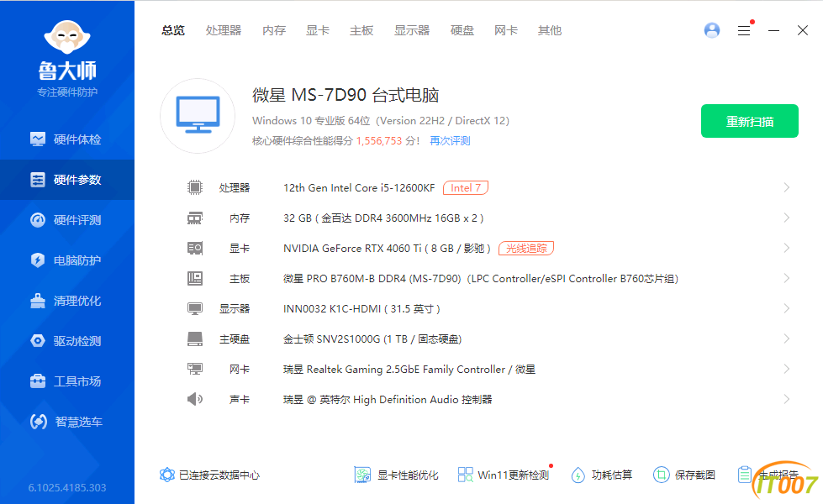Expand the 内存 row chevron
Image resolution: width=823 pixels, height=504 pixels.
click(786, 218)
